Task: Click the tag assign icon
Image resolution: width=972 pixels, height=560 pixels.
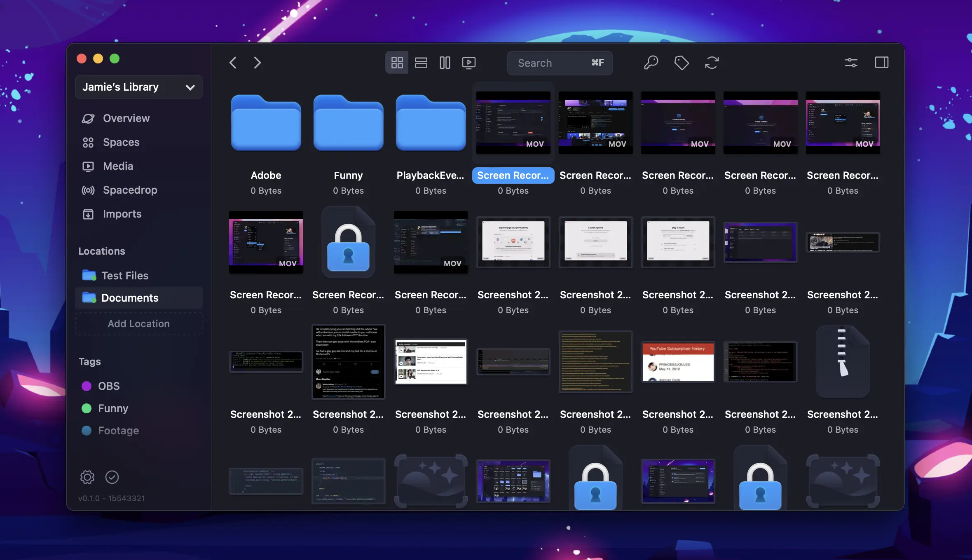Action: 681,63
